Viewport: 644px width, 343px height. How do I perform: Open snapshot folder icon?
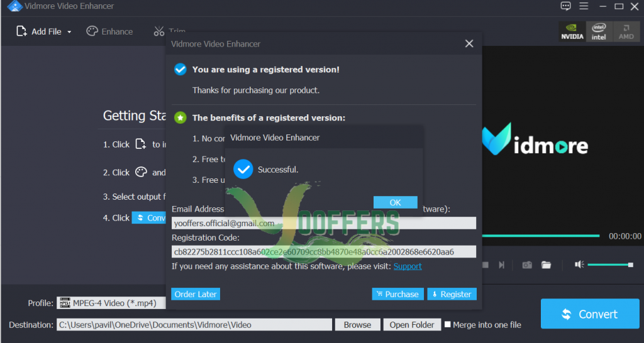[x=546, y=265]
